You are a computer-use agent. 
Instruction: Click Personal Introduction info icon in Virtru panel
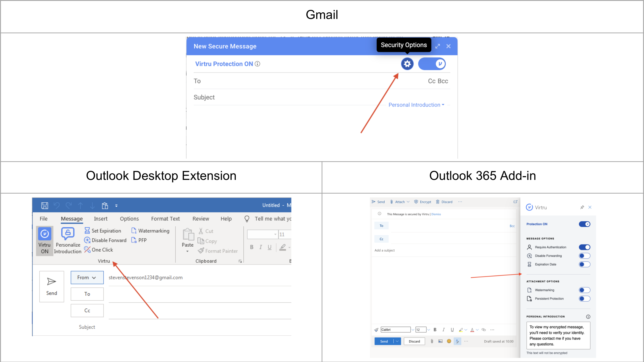588,317
